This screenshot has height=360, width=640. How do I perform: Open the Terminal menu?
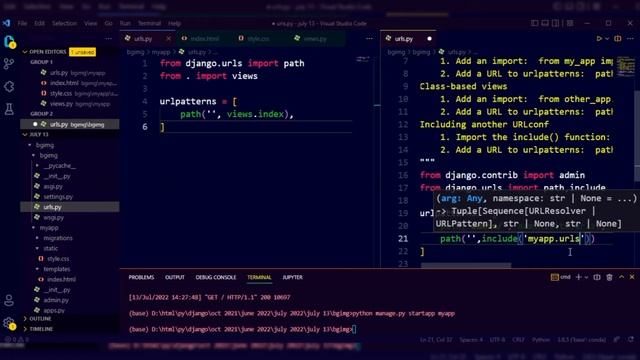tap(149, 23)
